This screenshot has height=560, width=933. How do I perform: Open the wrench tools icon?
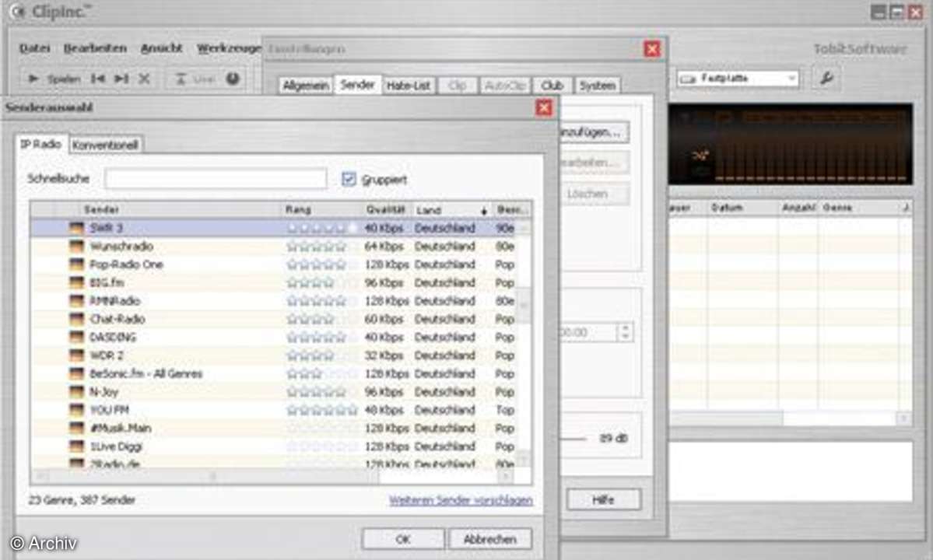[x=826, y=78]
